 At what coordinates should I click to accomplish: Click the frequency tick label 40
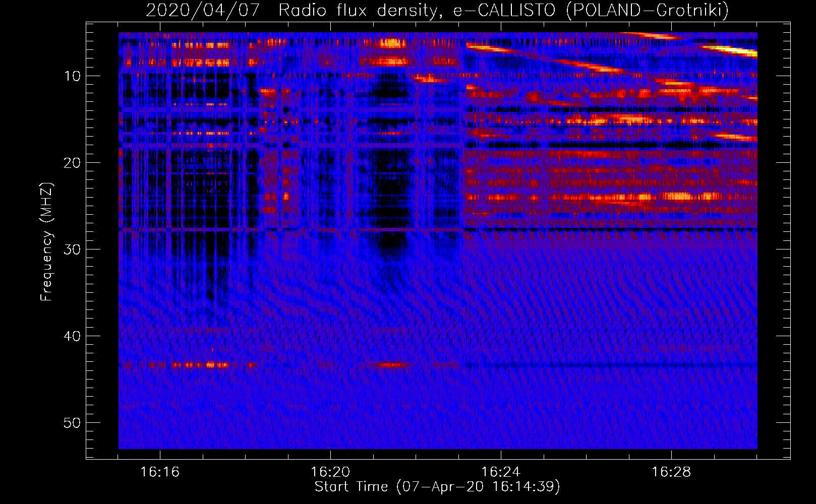pos(73,336)
